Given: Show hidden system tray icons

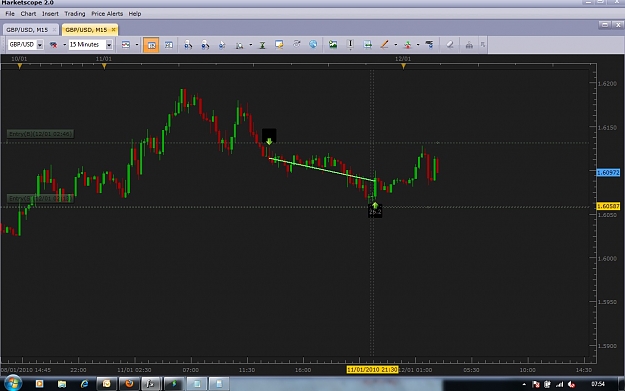Looking at the screenshot, I should [524, 384].
